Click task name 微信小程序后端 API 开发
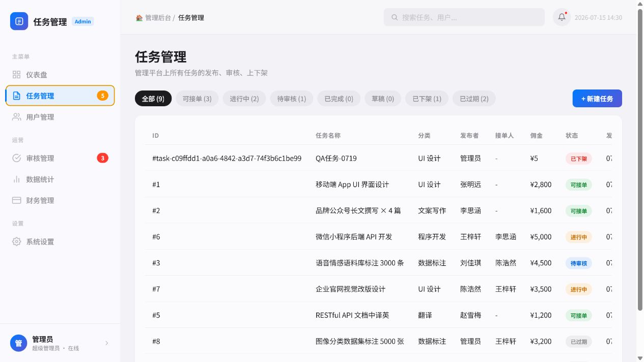Viewport: 644px width, 362px height. pyautogui.click(x=354, y=237)
